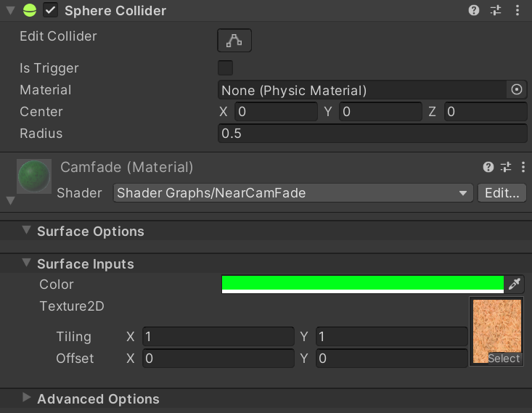The image size is (532, 413).
Task: Click the Color property label
Action: (x=57, y=285)
